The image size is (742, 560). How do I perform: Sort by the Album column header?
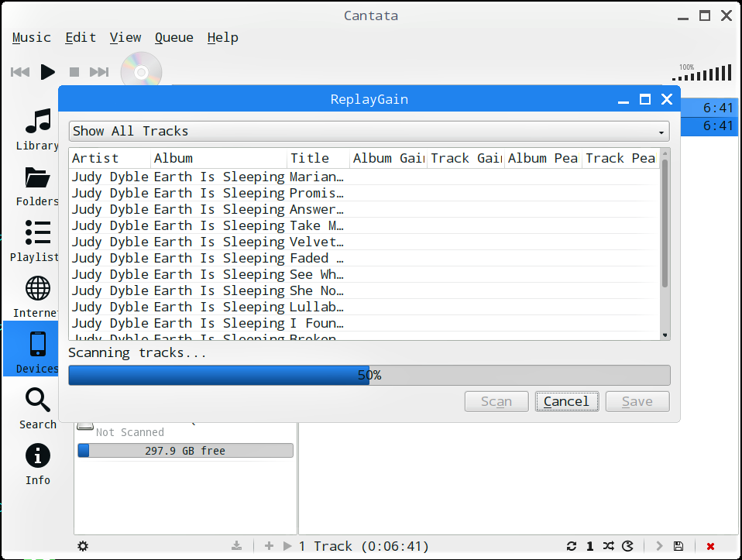[x=218, y=158]
